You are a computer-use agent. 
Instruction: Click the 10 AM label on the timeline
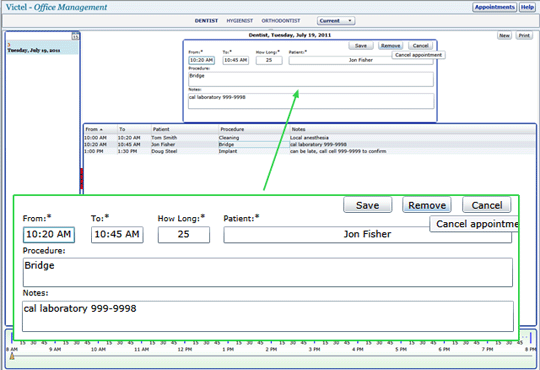[98, 349]
